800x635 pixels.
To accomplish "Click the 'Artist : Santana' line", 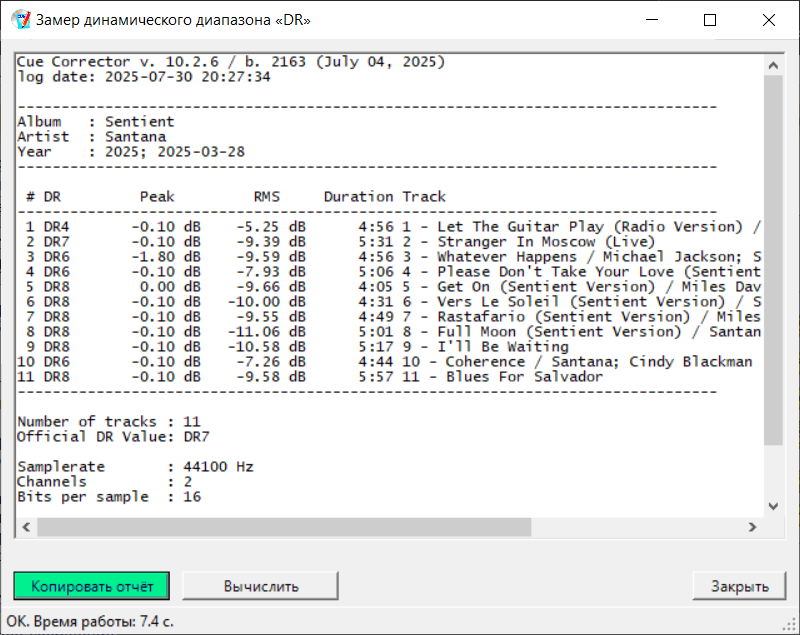I will [x=92, y=137].
